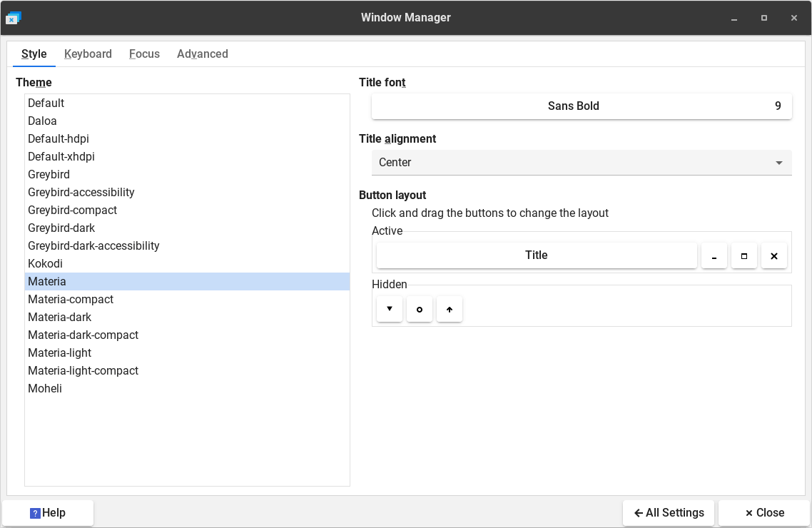Click the minimize button in Active layout
Viewport: 812px width, 528px height.
click(x=714, y=255)
